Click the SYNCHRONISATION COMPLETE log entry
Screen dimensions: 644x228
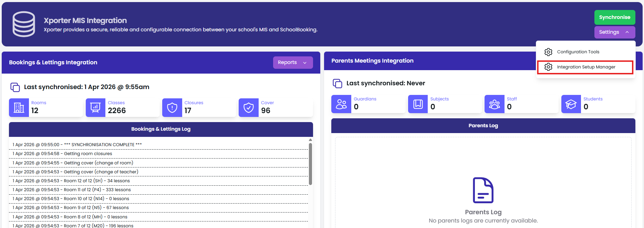point(158,145)
